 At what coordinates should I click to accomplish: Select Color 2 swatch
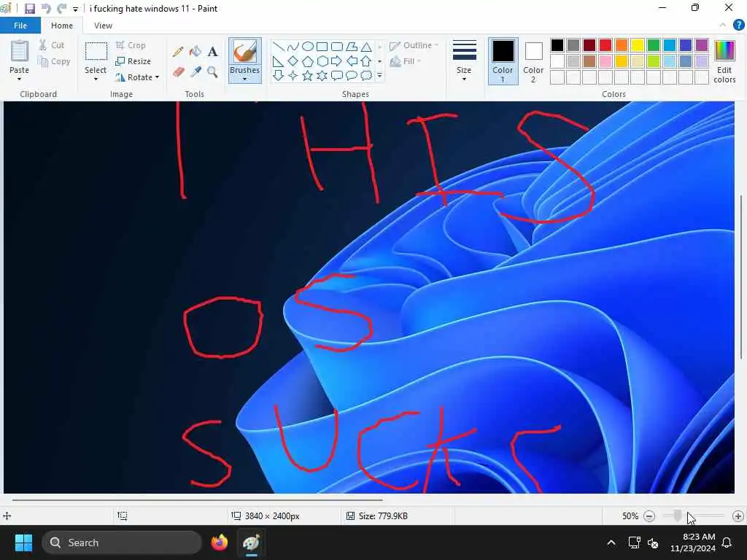pyautogui.click(x=533, y=61)
